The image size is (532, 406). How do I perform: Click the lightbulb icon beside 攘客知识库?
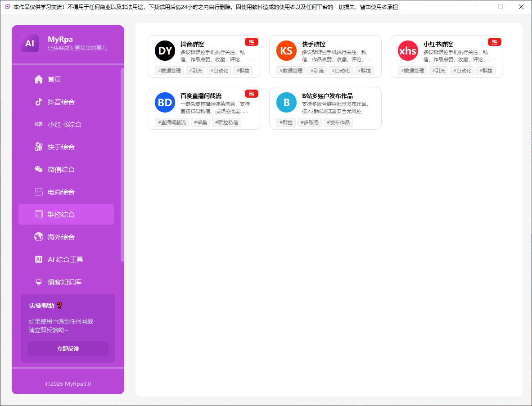39,282
